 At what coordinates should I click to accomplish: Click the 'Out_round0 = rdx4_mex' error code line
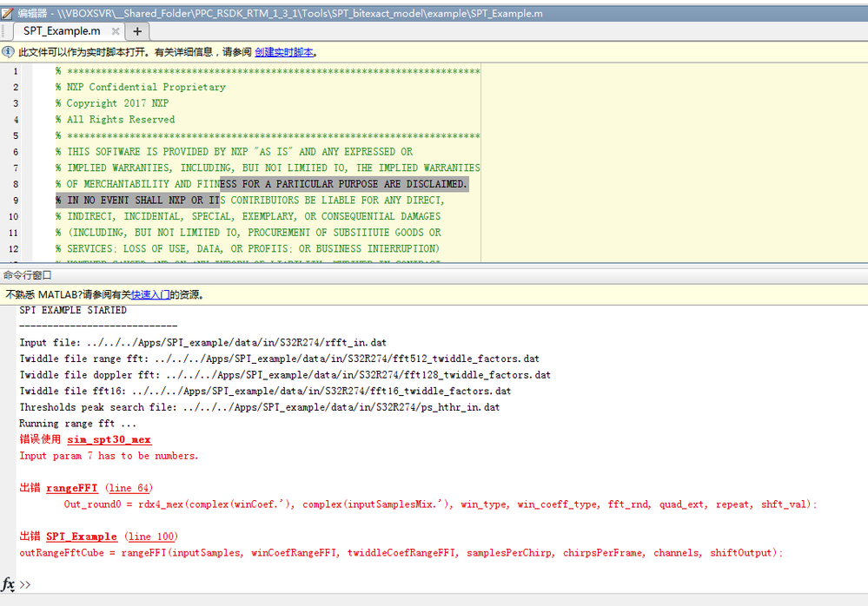click(441, 504)
